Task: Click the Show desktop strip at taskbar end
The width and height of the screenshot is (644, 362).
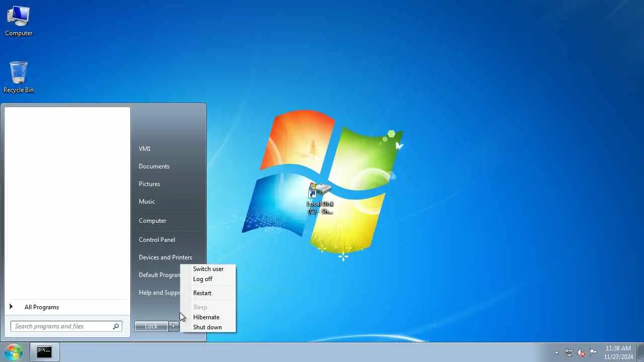Action: coord(640,352)
